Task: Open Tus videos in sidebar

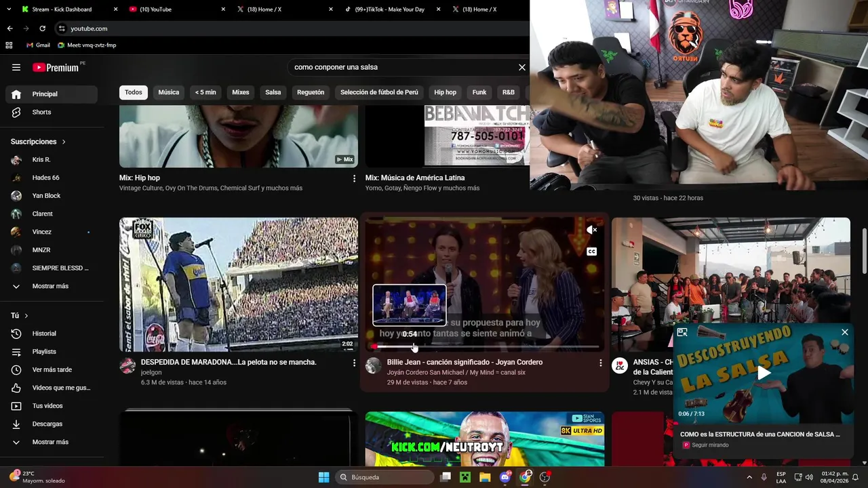Action: point(52,406)
